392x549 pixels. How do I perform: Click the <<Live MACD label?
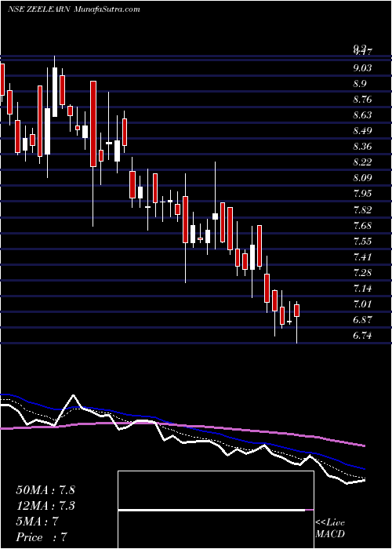tap(330, 528)
